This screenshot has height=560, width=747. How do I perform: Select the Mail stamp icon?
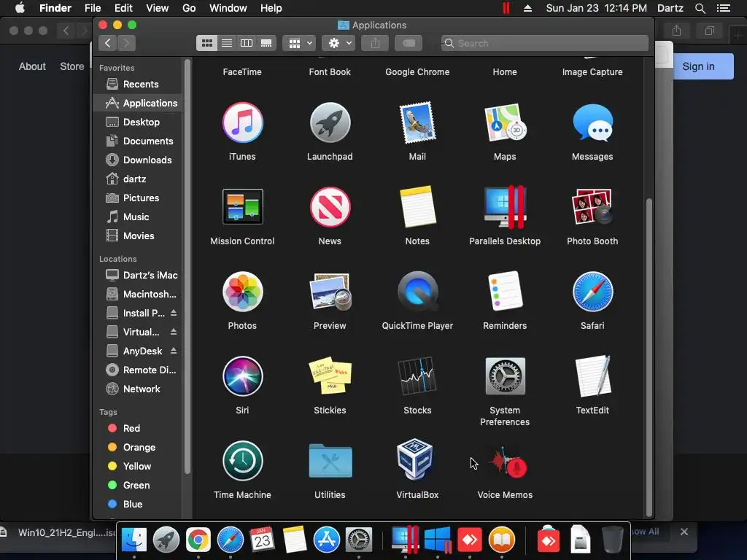coord(417,122)
